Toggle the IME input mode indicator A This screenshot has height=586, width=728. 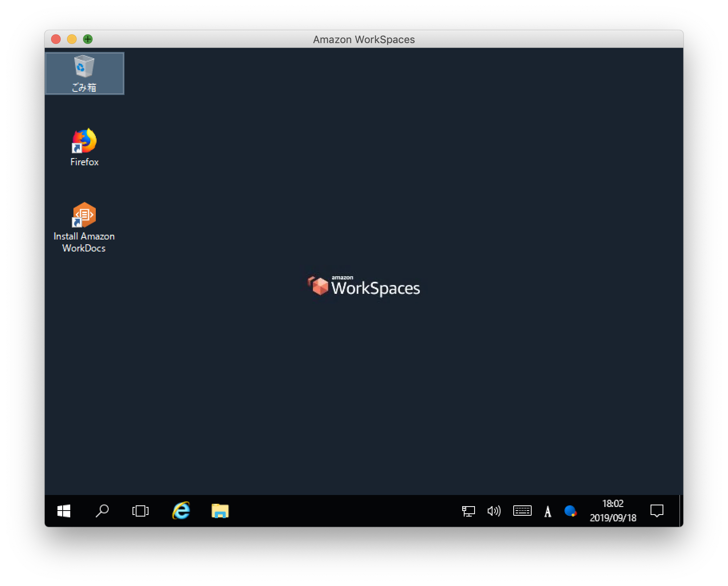[548, 511]
